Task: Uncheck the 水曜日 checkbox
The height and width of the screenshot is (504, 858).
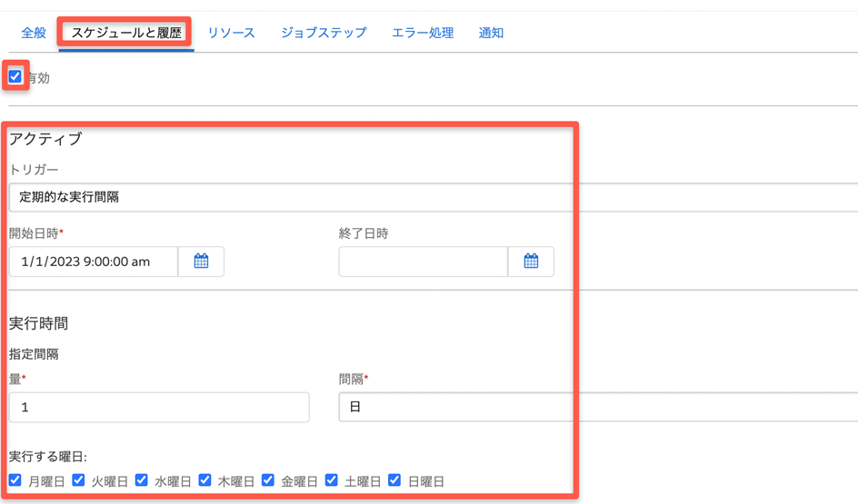Action: (142, 480)
